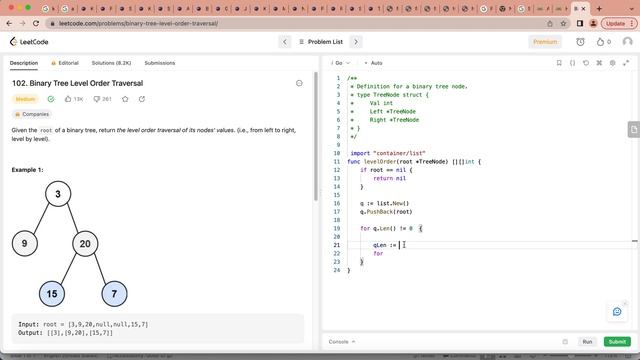Open the Solutions tab
This screenshot has width=640, height=360.
click(x=111, y=63)
